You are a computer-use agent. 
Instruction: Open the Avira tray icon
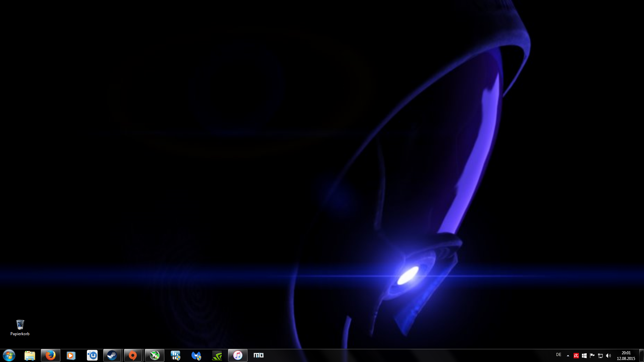point(576,356)
